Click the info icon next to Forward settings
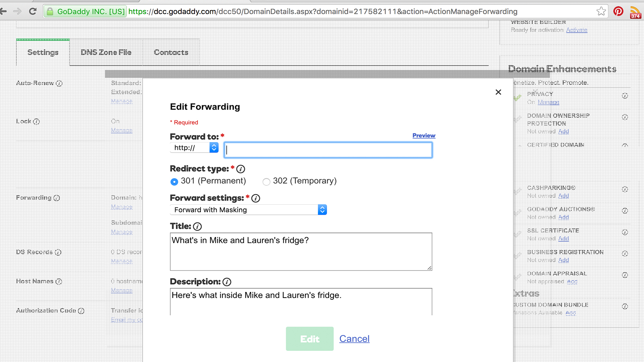Image resolution: width=644 pixels, height=362 pixels. point(256,198)
